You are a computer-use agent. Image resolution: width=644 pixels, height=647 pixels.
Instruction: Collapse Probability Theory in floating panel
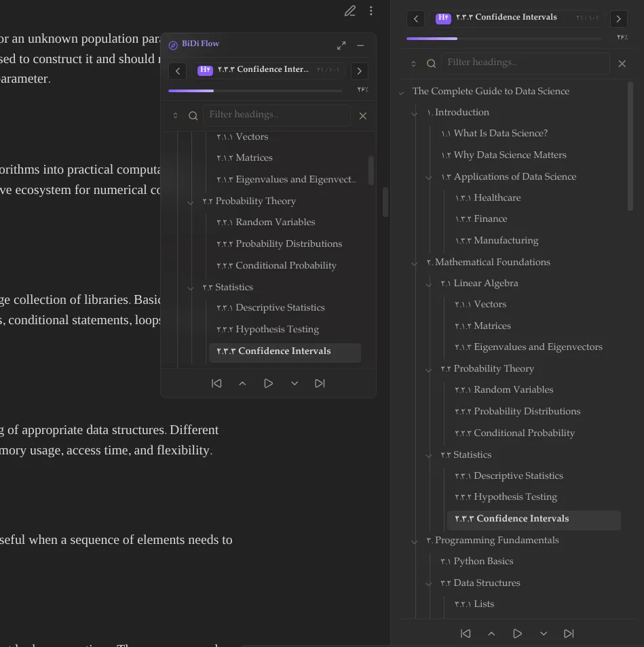coord(190,202)
